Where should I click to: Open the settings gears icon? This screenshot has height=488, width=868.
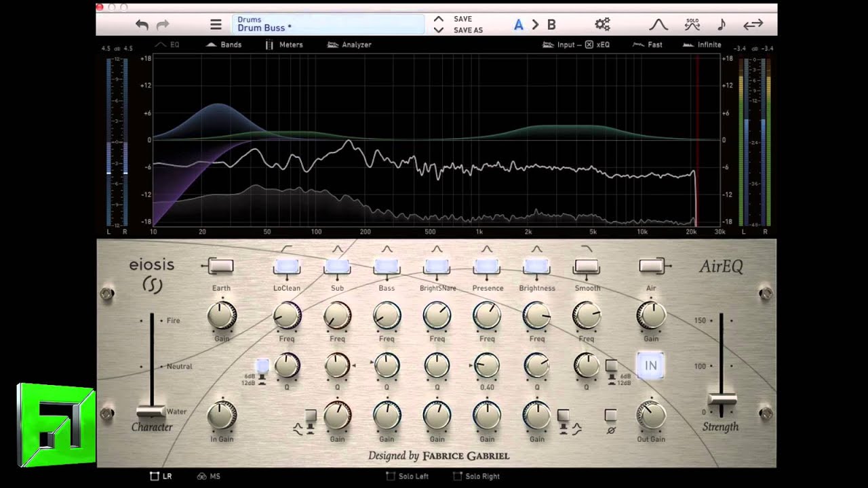click(x=602, y=24)
